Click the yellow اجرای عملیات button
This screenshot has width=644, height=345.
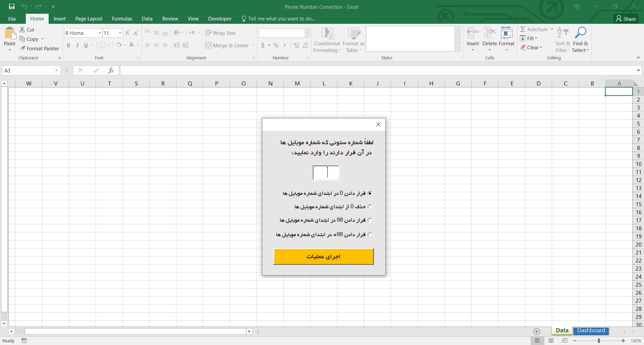(323, 256)
